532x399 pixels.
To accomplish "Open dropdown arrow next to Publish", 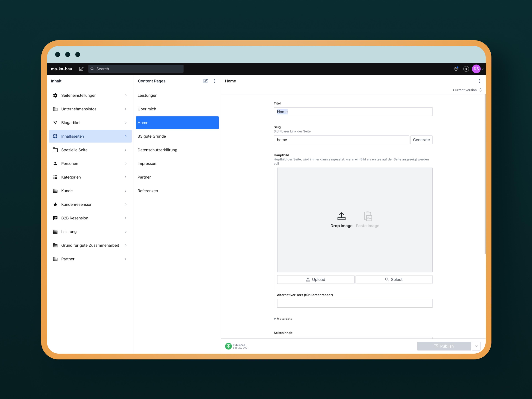I will click(476, 346).
